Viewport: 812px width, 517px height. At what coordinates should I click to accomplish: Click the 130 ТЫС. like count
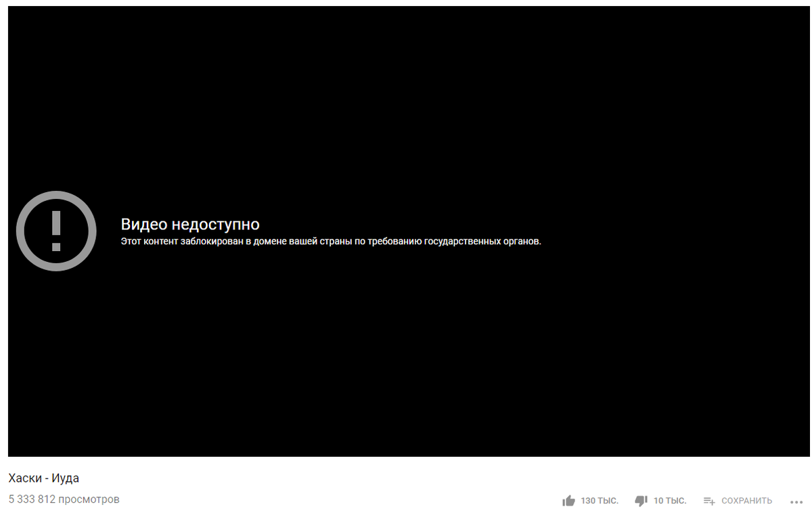[600, 501]
